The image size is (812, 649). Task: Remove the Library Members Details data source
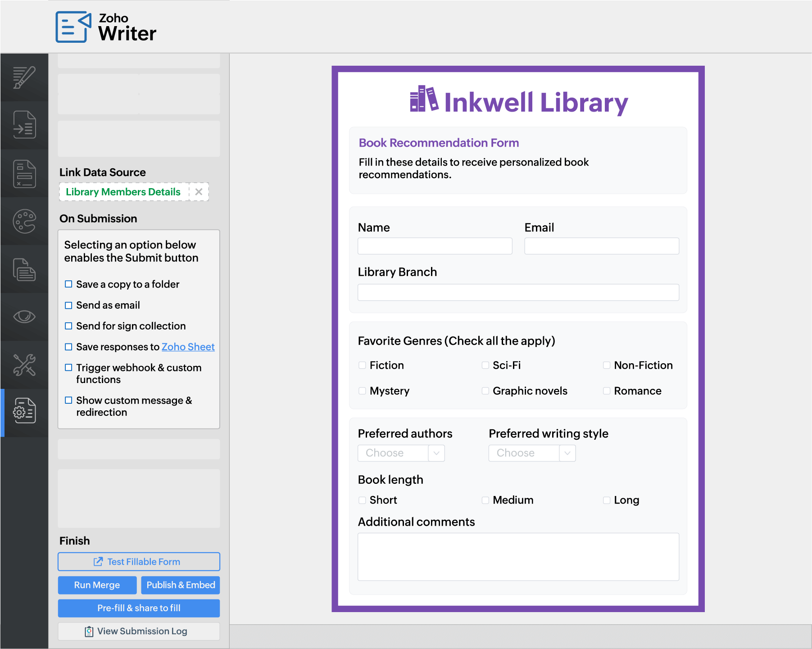click(x=199, y=192)
